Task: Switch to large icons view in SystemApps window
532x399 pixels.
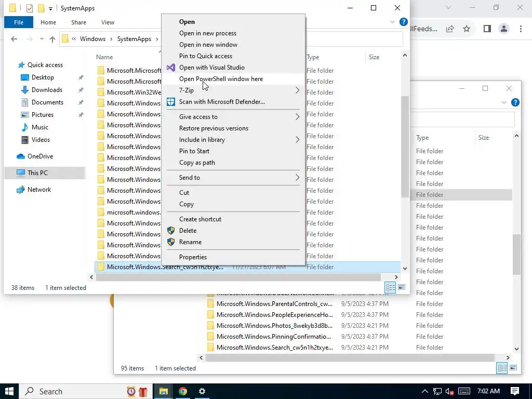Action: [402, 287]
